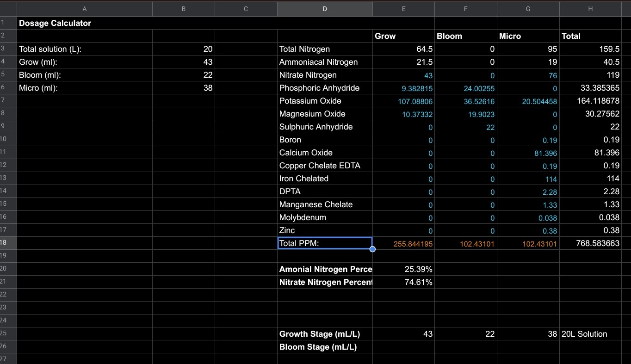Click the row 18 header number
Viewport: 631px width, 364px height.
pos(4,243)
